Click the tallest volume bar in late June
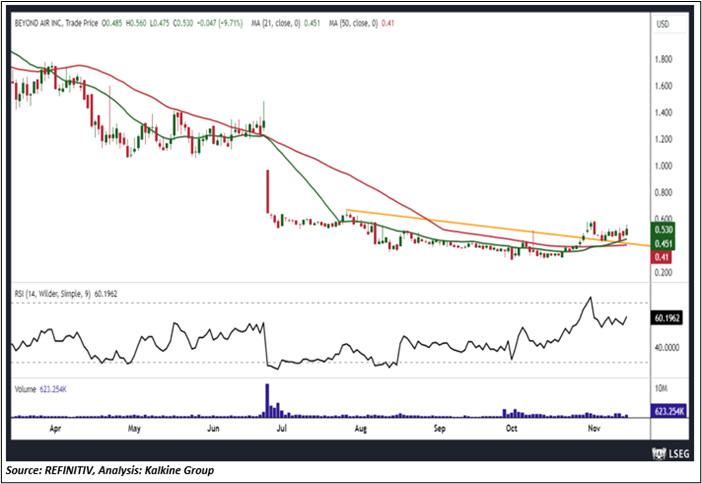This screenshot has height=484, width=702. coord(267,401)
